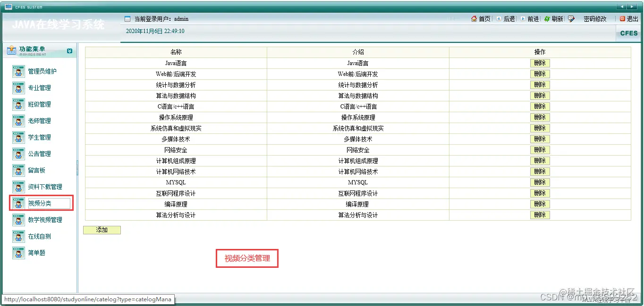Click the 视频分类 sidebar icon
The height and width of the screenshot is (306, 644).
[18, 203]
